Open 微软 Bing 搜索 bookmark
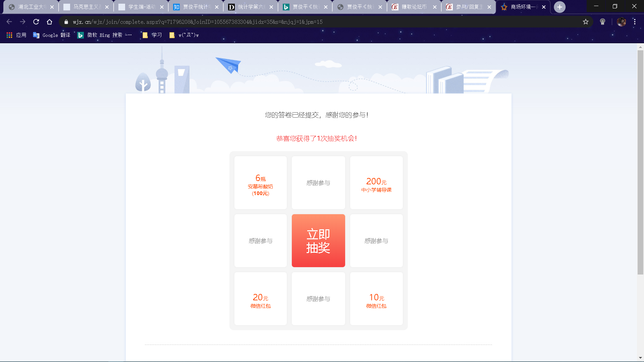644x362 pixels. point(104,35)
